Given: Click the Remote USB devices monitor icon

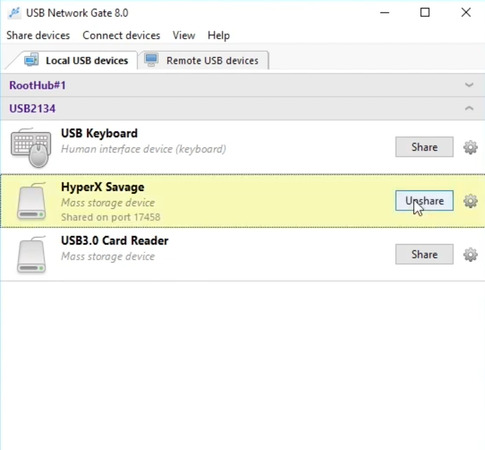Looking at the screenshot, I should pos(151,60).
